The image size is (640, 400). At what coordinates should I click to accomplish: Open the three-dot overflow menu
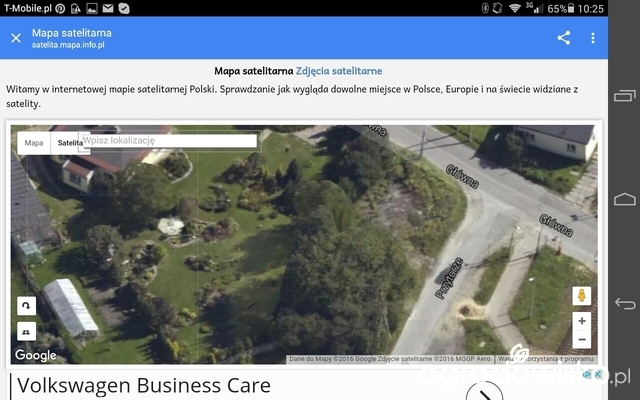click(x=593, y=38)
